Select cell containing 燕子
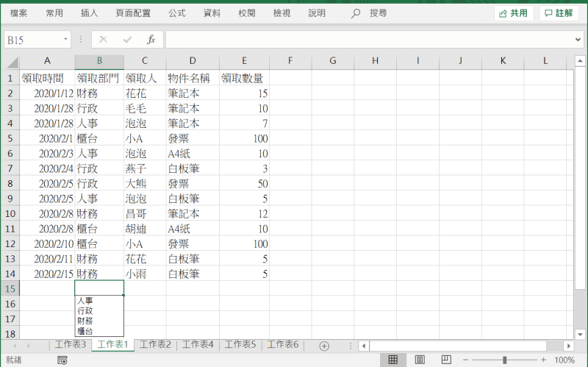The height and width of the screenshot is (367, 588). pyautogui.click(x=145, y=168)
